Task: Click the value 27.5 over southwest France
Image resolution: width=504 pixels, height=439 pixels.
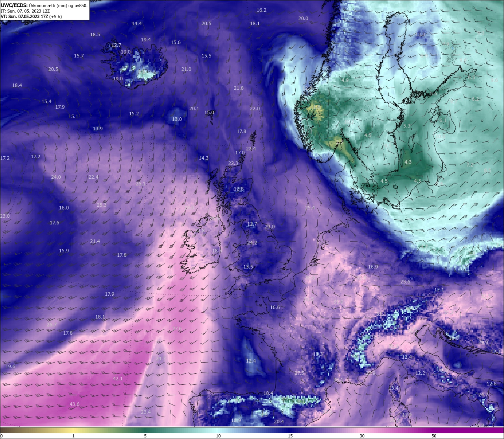Action: [x=299, y=373]
